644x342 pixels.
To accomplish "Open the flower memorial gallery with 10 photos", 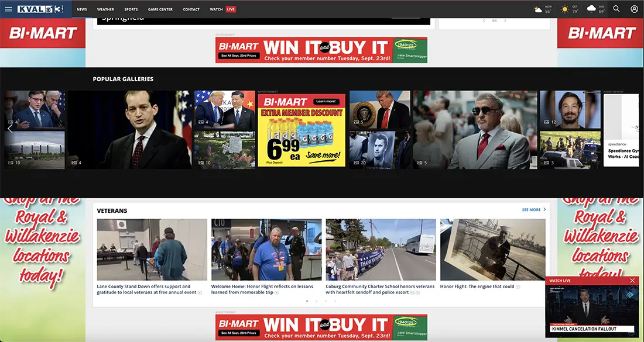I will pos(225,150).
